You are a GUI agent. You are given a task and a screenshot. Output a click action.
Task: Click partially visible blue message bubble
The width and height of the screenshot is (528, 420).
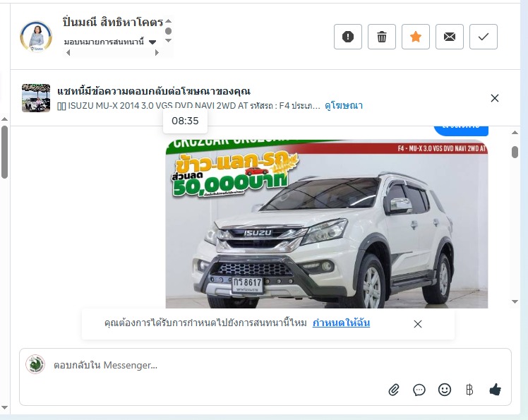click(x=461, y=131)
